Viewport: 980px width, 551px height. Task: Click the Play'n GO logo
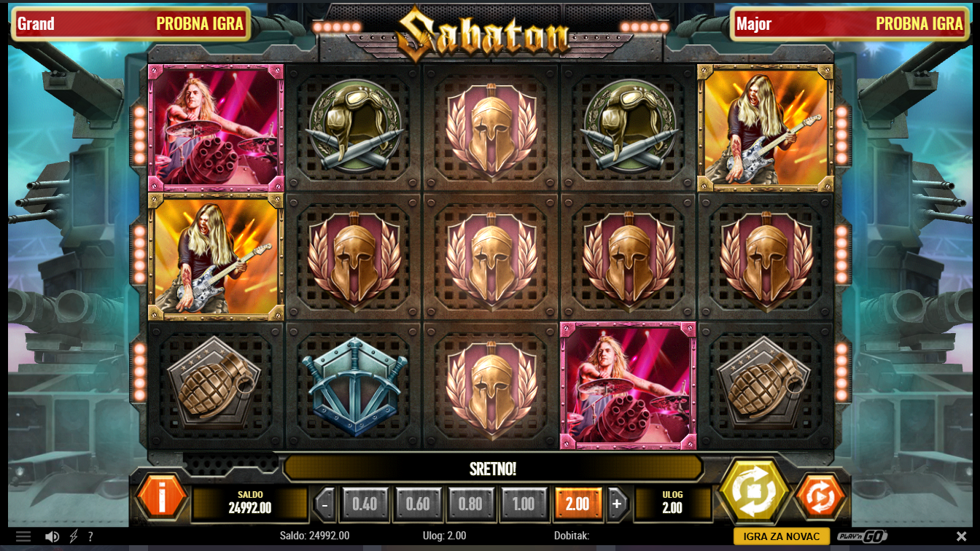pos(862,536)
